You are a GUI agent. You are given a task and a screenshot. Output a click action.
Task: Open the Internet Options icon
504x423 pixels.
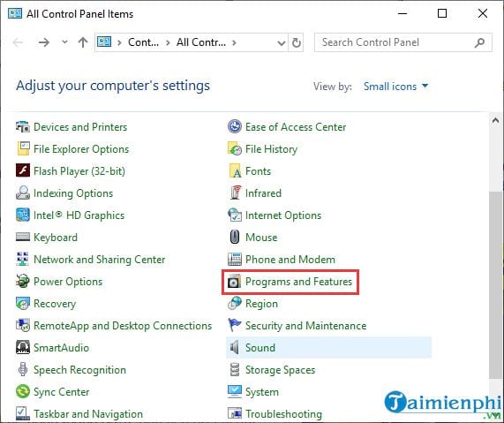click(235, 215)
